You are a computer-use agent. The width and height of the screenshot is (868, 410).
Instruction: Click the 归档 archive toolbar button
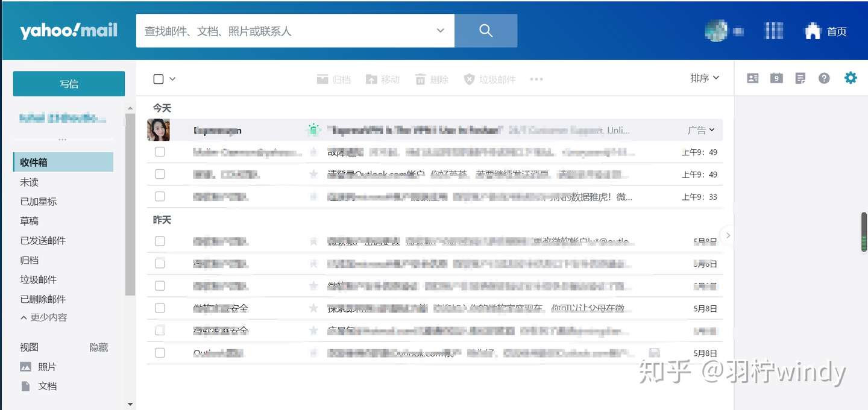pos(334,79)
